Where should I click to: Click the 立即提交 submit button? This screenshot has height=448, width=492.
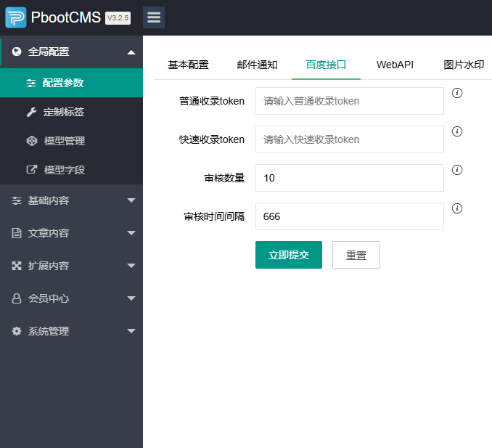(288, 255)
